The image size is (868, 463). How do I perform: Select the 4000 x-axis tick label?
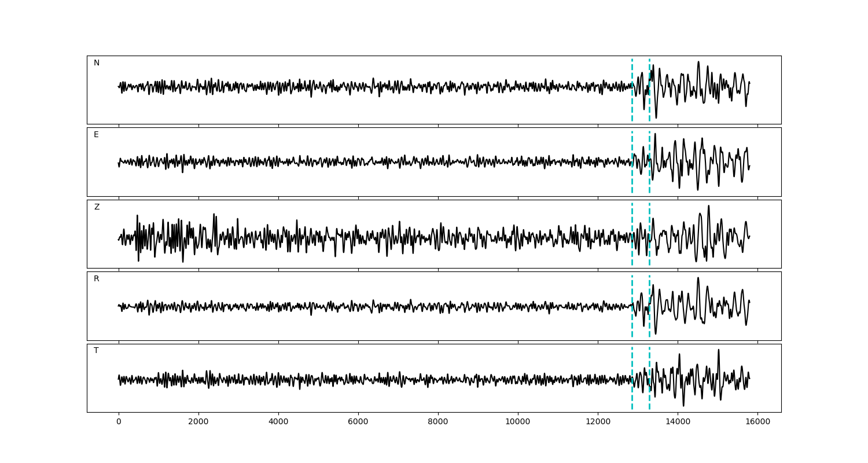coord(278,422)
